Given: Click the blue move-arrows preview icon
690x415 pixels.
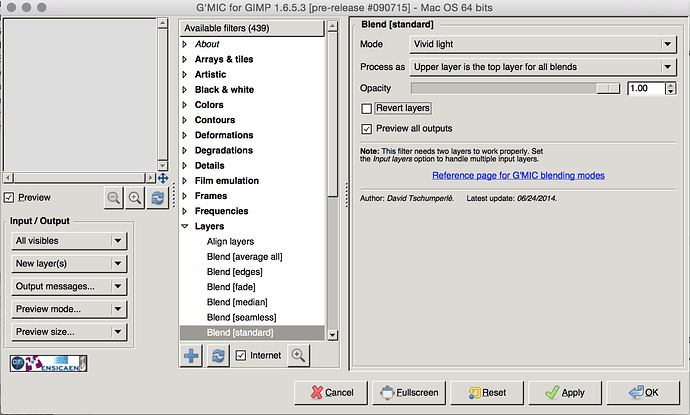Looking at the screenshot, I should (x=163, y=178).
